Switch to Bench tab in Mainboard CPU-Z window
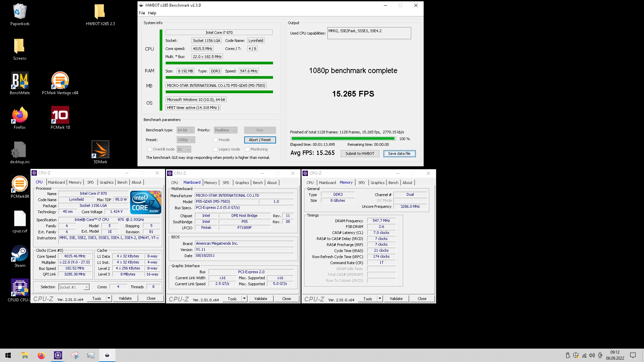Screen dimensions: 644x362 point(258,183)
